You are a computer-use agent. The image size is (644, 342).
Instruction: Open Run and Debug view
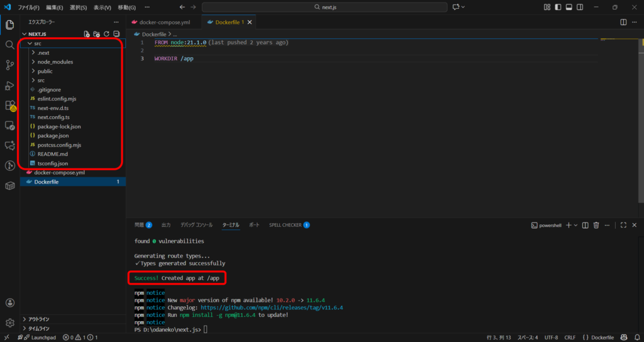(9, 85)
